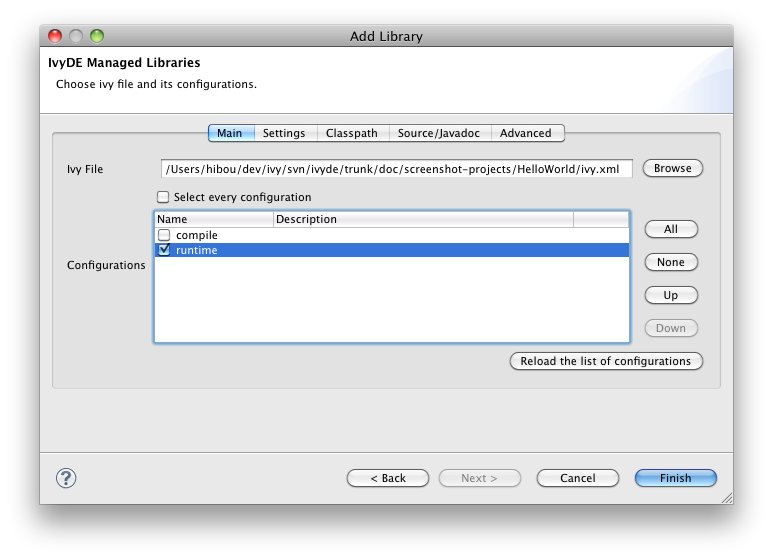773x559 pixels.
Task: Go back with the Back button
Action: click(x=387, y=478)
